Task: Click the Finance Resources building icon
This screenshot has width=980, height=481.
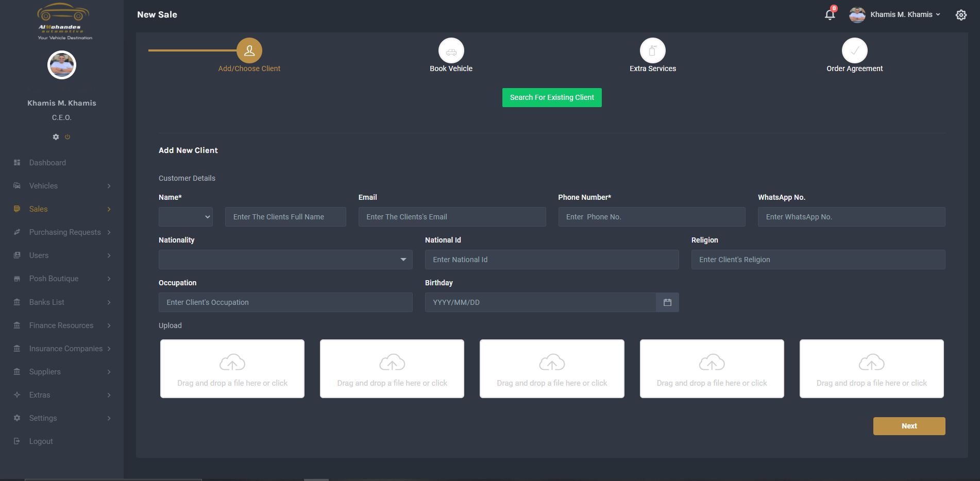Action: [17, 325]
